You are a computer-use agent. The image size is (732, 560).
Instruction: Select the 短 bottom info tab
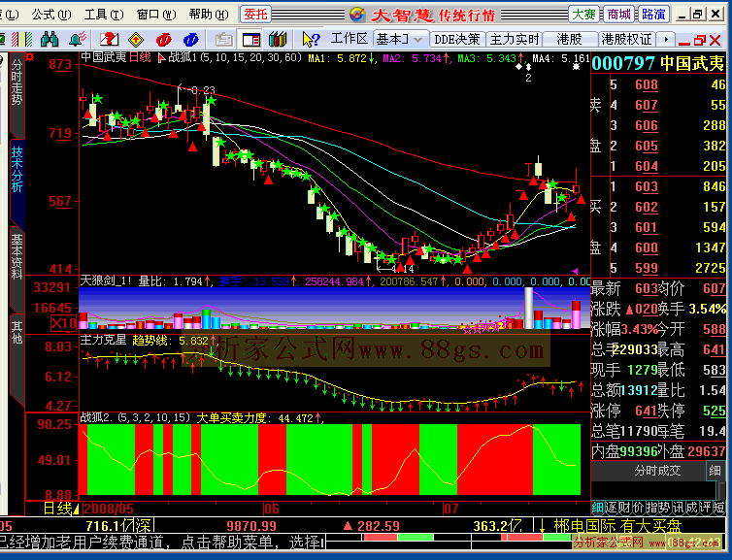coord(718,508)
